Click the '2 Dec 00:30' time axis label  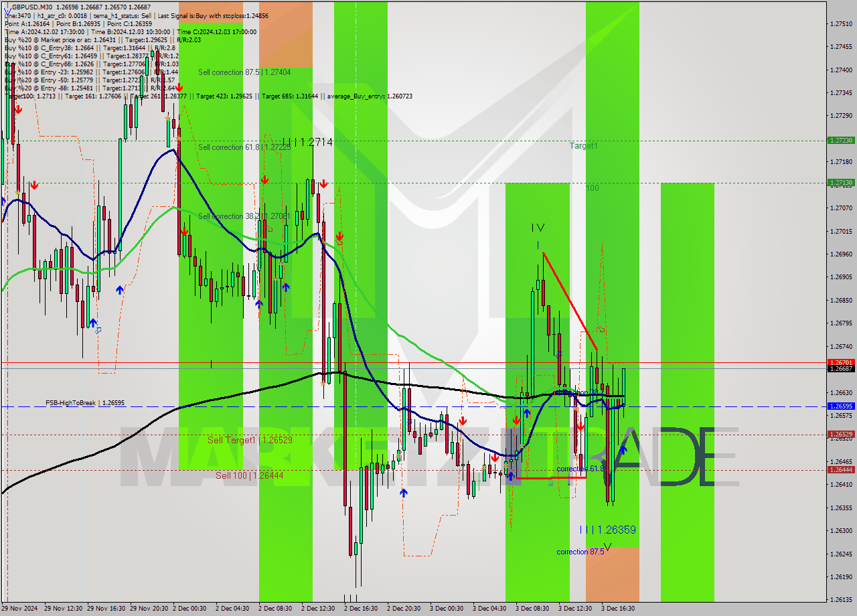190,609
